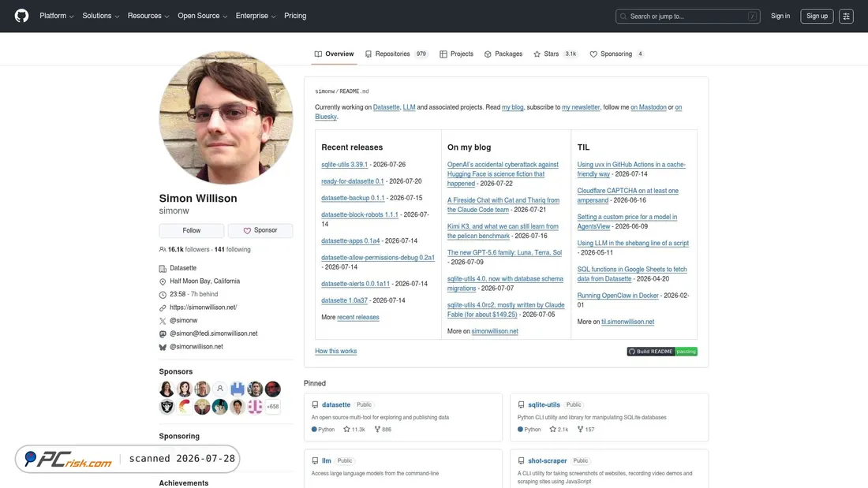The height and width of the screenshot is (488, 868).
Task: Open the Pricing page
Action: (295, 16)
